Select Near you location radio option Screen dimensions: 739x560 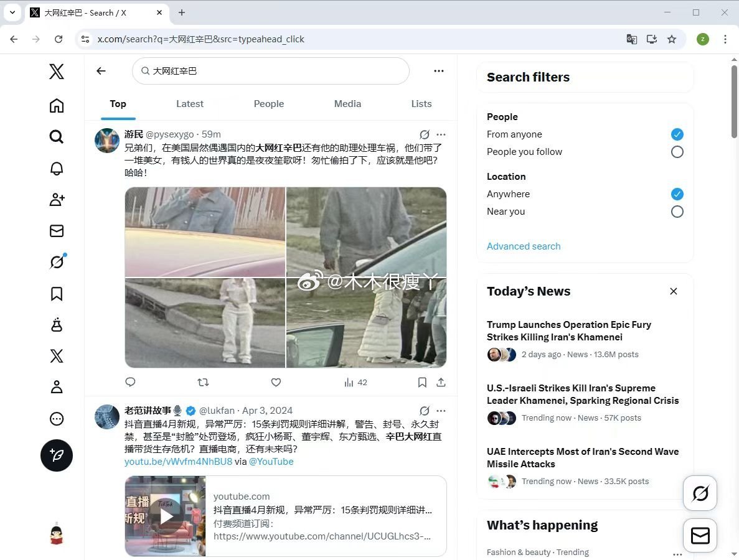pos(677,212)
